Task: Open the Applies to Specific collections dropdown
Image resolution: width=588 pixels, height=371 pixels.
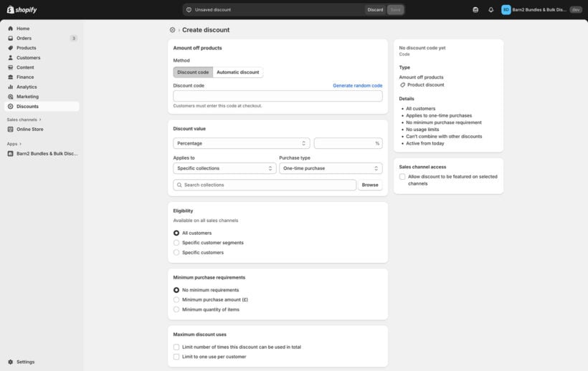Action: tap(224, 168)
